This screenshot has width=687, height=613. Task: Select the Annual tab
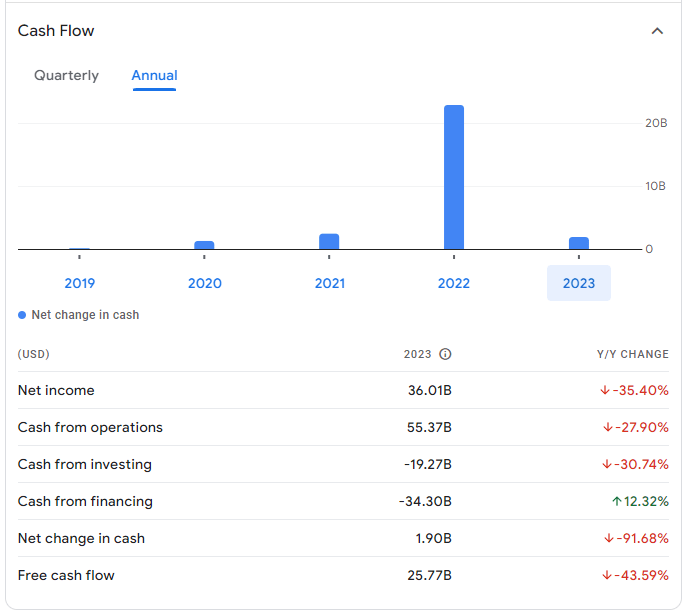[154, 75]
